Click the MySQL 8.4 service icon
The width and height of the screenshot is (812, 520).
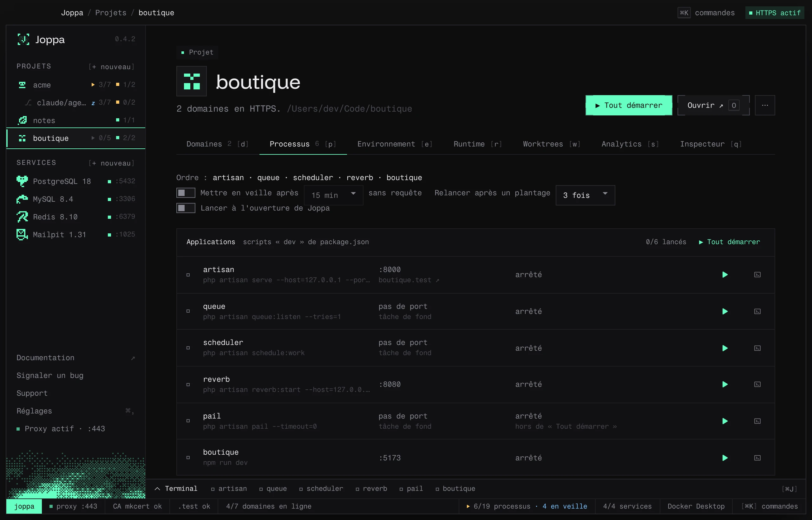point(22,199)
